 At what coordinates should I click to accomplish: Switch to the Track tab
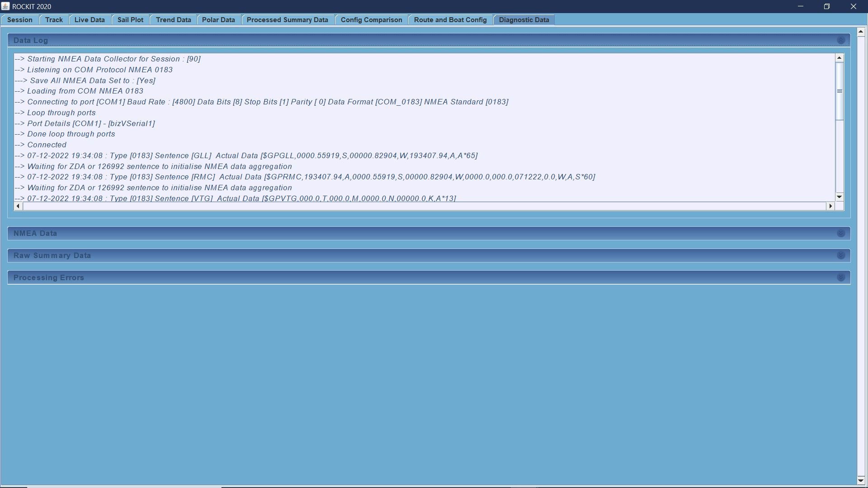[x=54, y=20]
